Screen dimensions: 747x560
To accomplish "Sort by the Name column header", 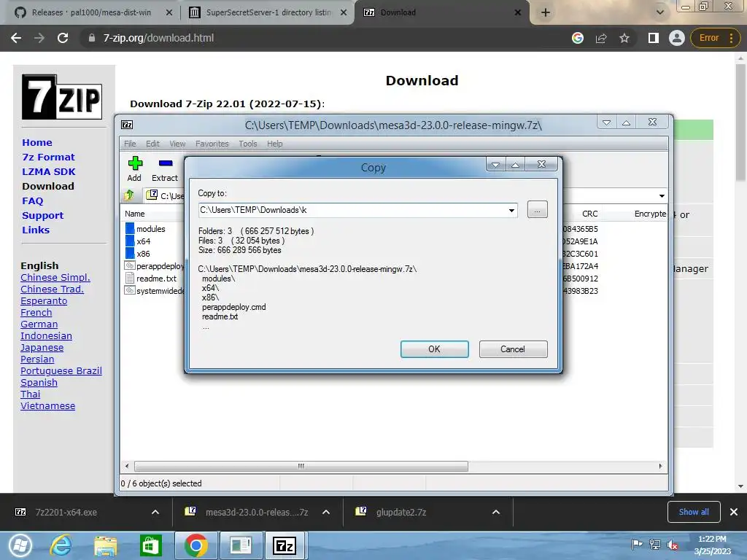I will pyautogui.click(x=135, y=214).
